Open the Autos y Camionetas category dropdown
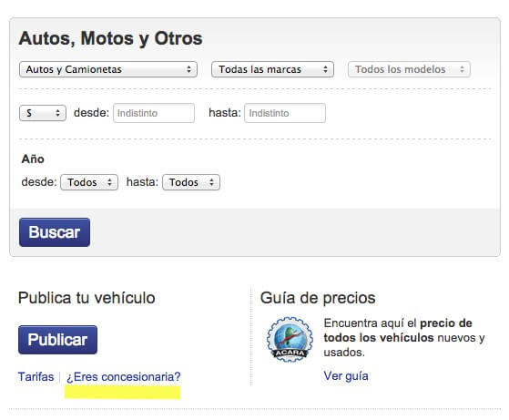This screenshot has width=509, height=420. pos(108,69)
